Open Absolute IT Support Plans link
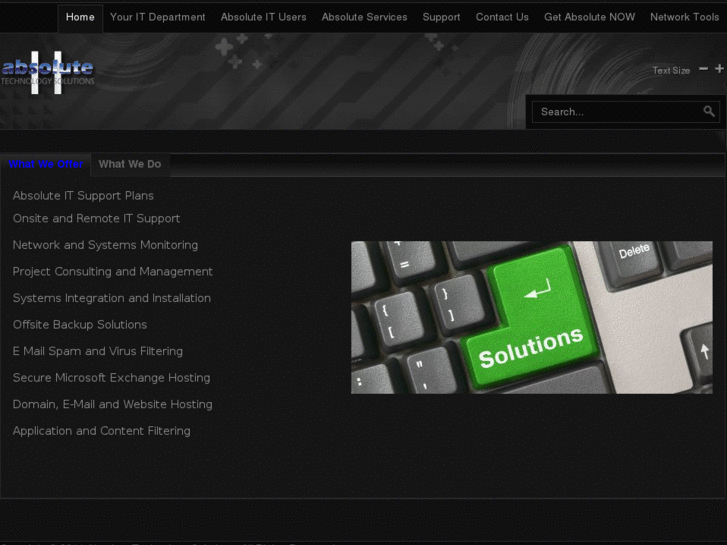The width and height of the screenshot is (727, 545). tap(83, 196)
